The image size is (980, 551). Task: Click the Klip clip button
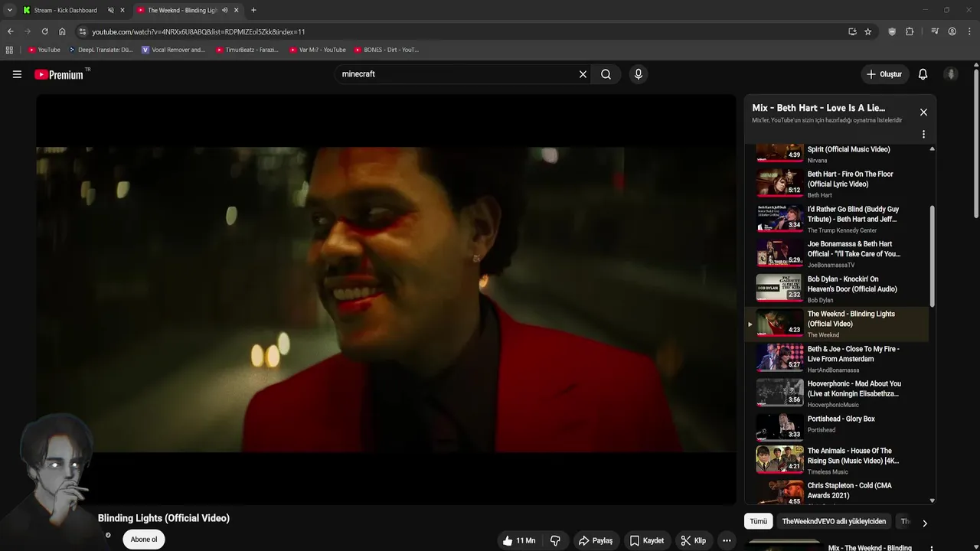tap(694, 540)
